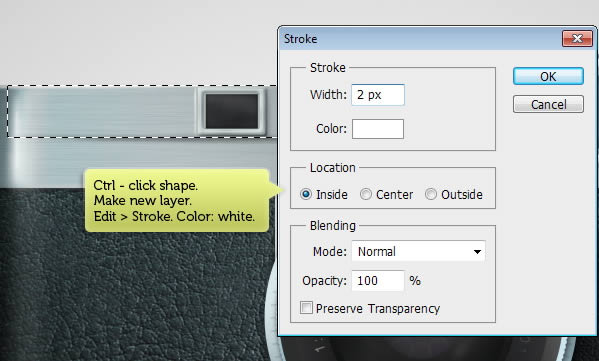Open the blending Mode dropdown
599x361 pixels.
pos(418,251)
